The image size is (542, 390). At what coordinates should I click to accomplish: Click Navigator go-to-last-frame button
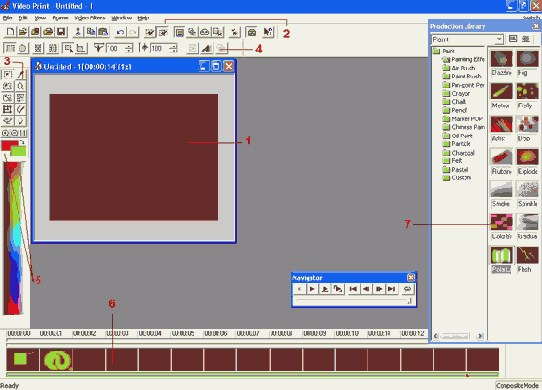(391, 289)
